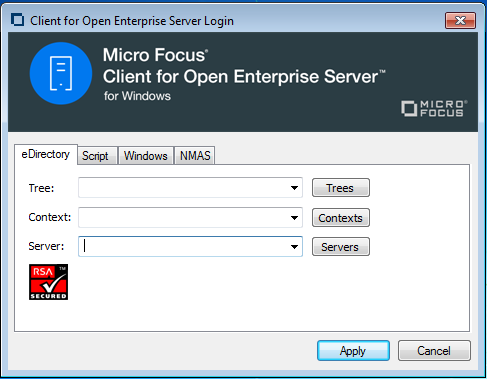
Task: Browse available trees with Trees button
Action: point(341,188)
